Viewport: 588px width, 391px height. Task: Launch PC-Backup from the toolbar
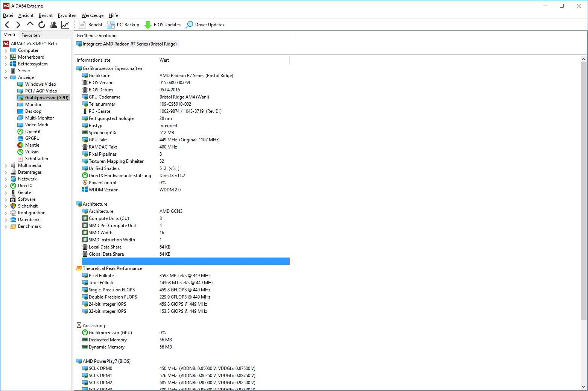(x=123, y=25)
